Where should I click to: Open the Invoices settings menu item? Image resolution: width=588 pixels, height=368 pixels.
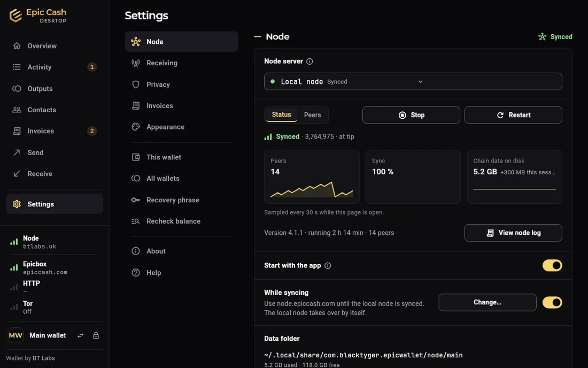pyautogui.click(x=182, y=106)
